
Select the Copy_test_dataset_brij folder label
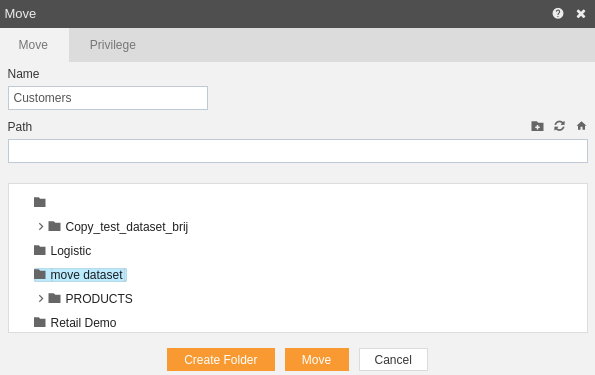point(127,227)
